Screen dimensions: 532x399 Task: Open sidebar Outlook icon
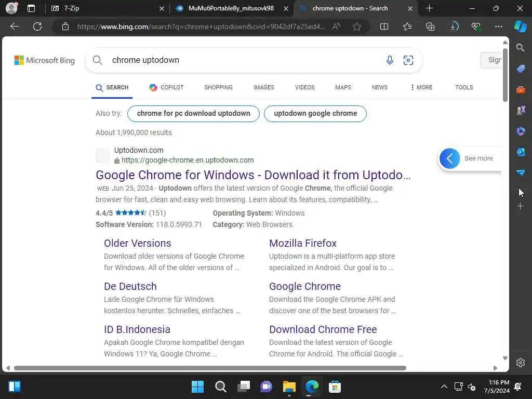coord(521,152)
